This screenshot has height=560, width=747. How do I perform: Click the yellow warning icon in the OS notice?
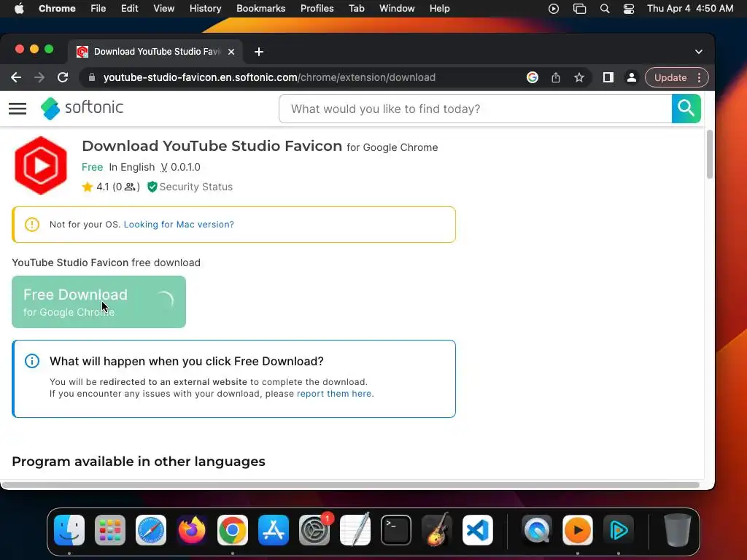pyautogui.click(x=32, y=225)
